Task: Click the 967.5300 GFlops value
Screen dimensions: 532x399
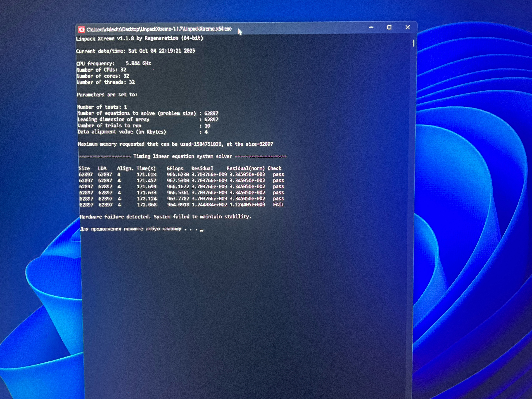Action: (x=178, y=181)
